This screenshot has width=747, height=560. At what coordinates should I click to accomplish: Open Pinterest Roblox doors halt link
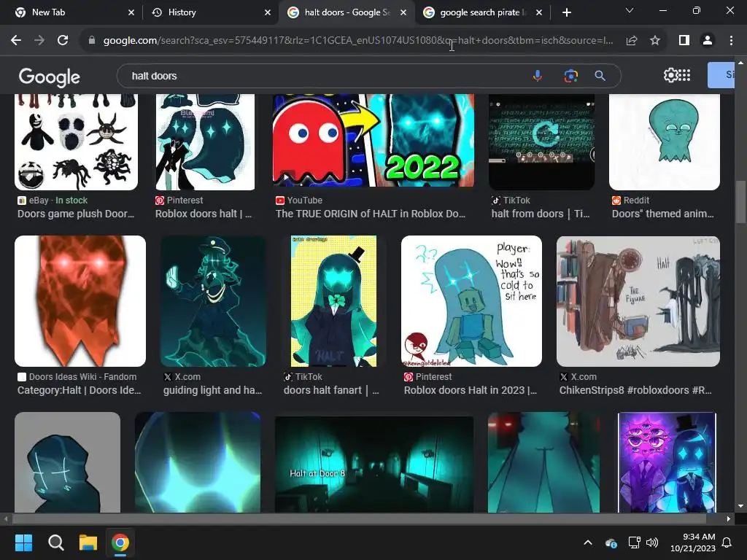(204, 214)
